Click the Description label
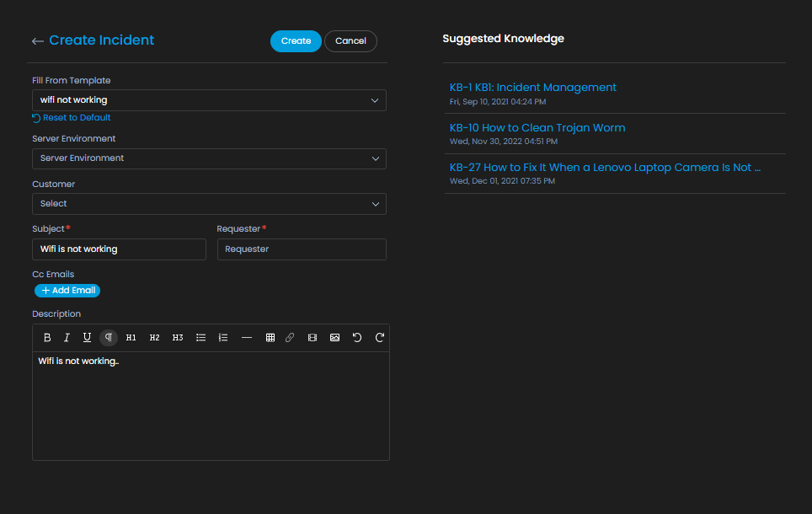Screen dimensions: 812x514 56,314
